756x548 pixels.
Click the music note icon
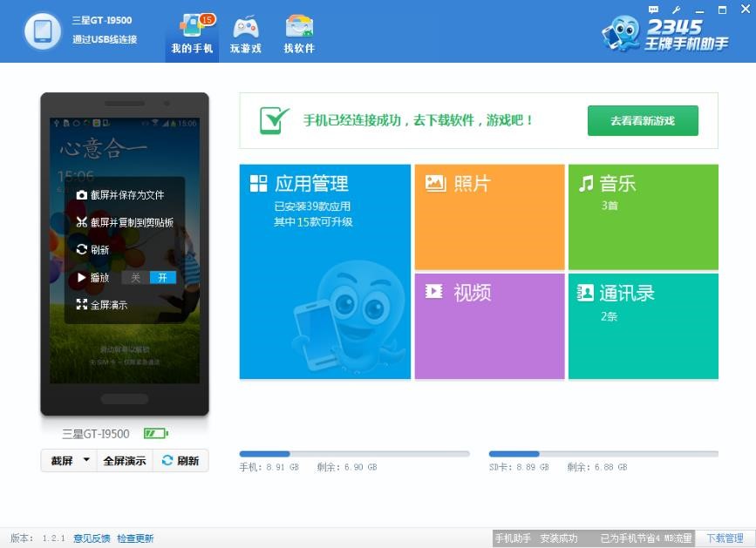[586, 184]
